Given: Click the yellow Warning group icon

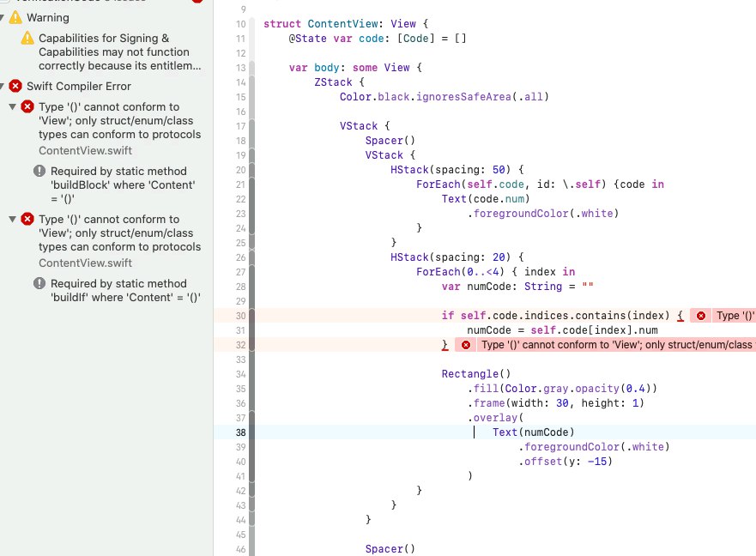Looking at the screenshot, I should tap(15, 17).
